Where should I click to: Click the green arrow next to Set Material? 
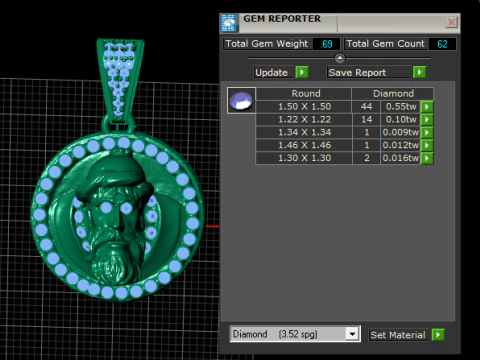(x=438, y=335)
